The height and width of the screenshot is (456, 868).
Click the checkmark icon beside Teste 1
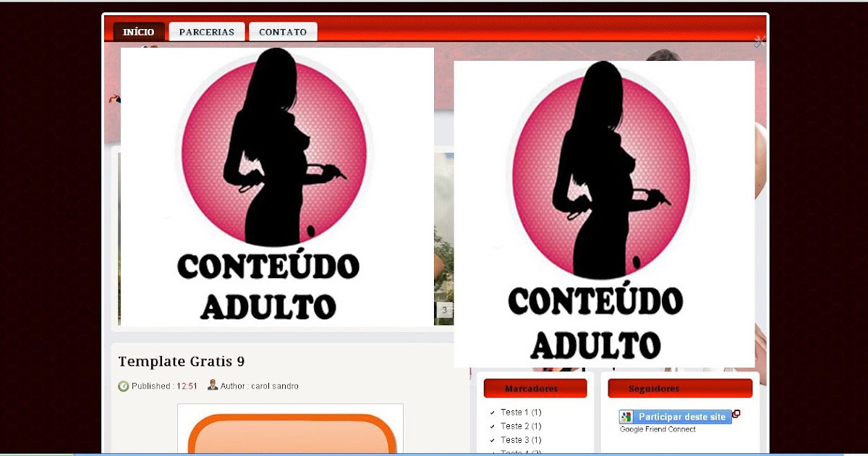point(493,413)
